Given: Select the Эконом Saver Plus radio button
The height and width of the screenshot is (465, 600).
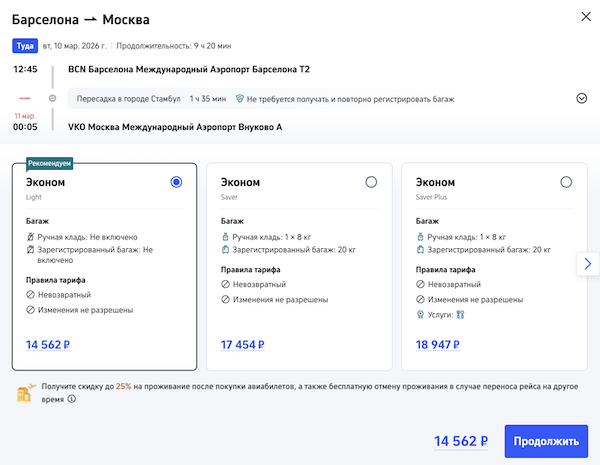Looking at the screenshot, I should [x=566, y=182].
